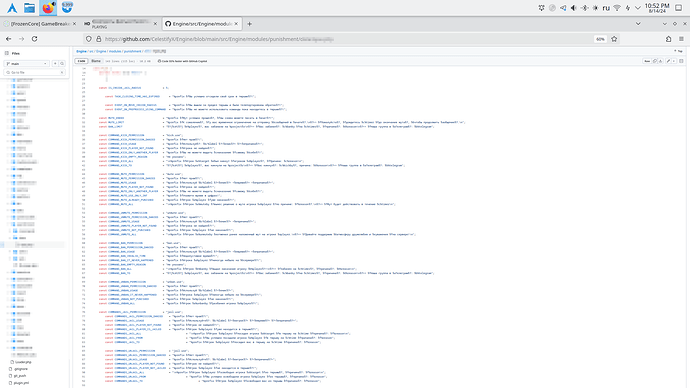Screen dimensions: 690x388
Task: Click the tracking protection shield icon
Action: coord(88,39)
